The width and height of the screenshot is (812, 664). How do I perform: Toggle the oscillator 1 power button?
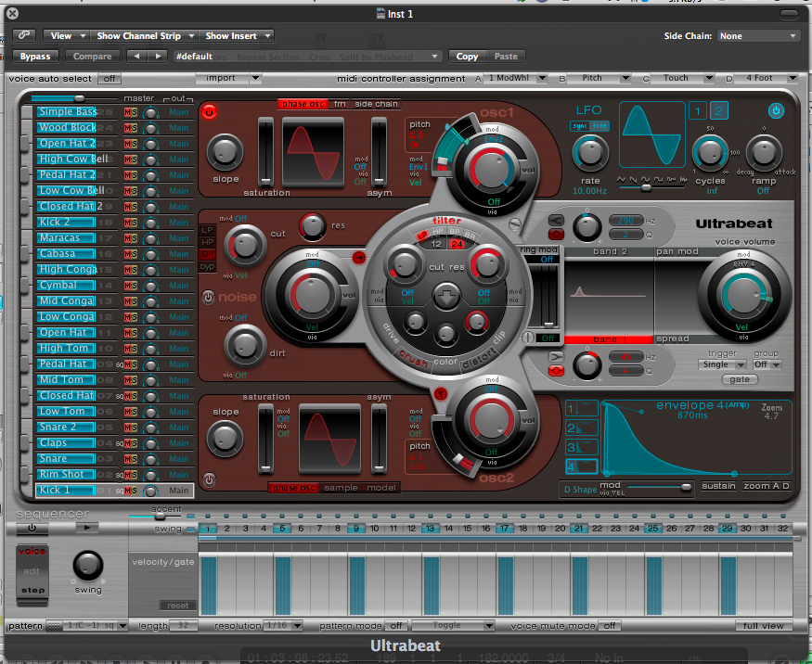coord(209,111)
